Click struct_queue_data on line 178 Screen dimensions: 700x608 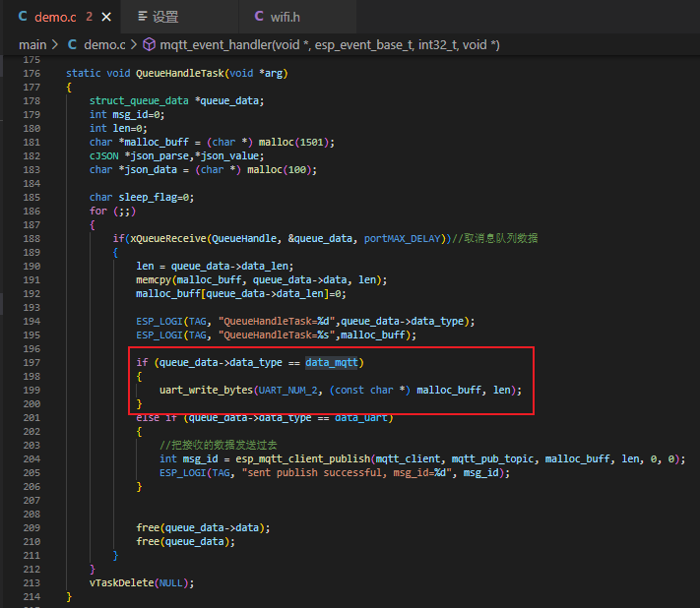(139, 100)
